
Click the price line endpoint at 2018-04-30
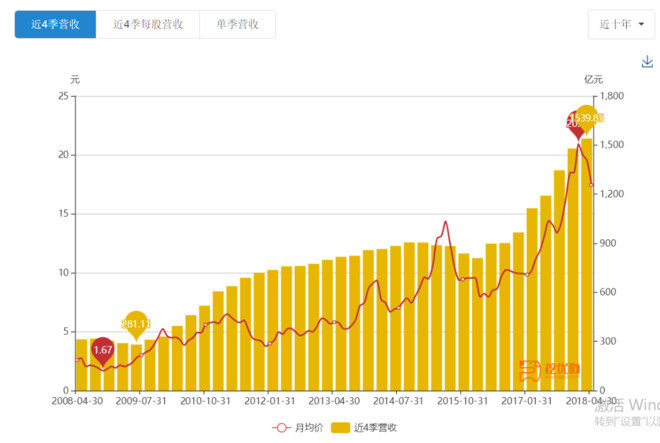pos(591,185)
